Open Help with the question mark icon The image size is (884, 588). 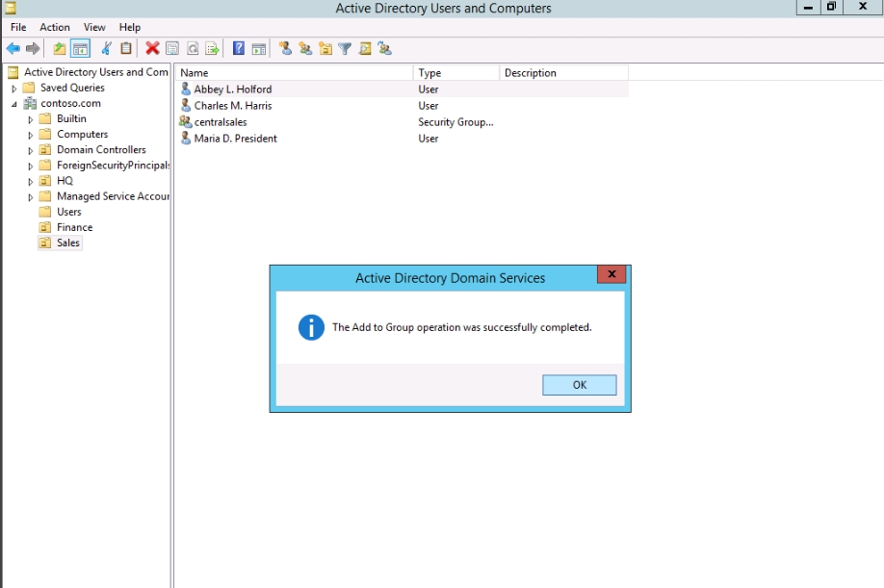239,49
